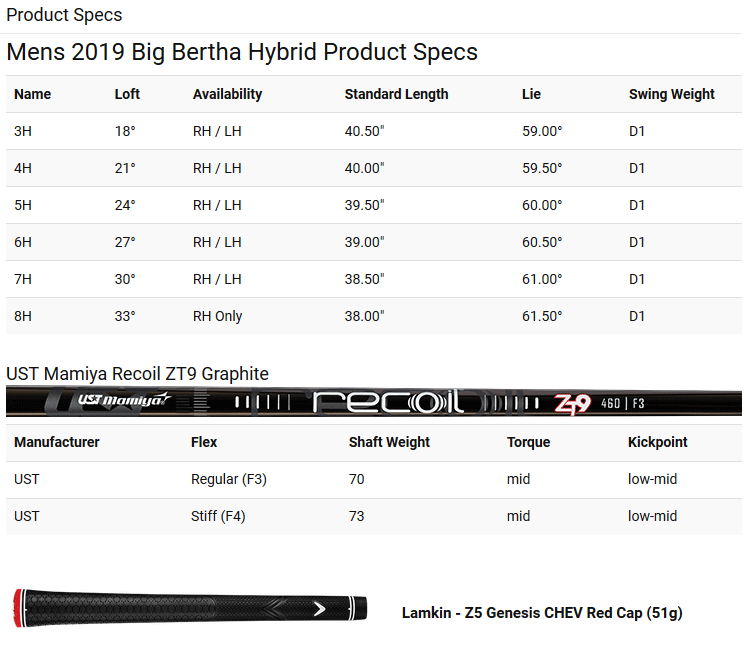Click the red cap end of grip
Viewport: 750px width, 664px height.
pos(18,608)
